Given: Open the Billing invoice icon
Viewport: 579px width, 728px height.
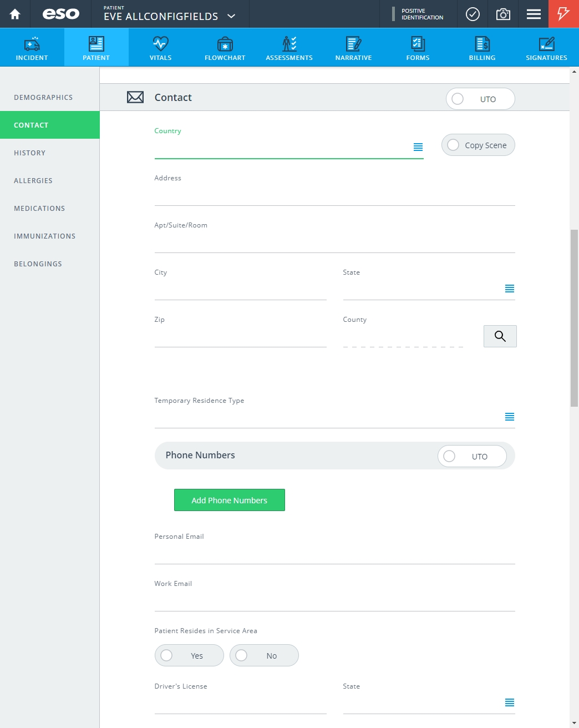Looking at the screenshot, I should coord(482,44).
